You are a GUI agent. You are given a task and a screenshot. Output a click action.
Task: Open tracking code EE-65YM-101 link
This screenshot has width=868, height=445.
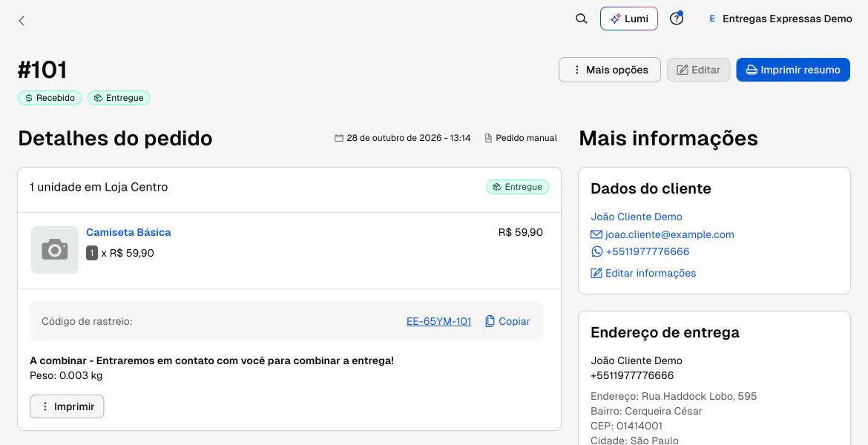pyautogui.click(x=438, y=322)
